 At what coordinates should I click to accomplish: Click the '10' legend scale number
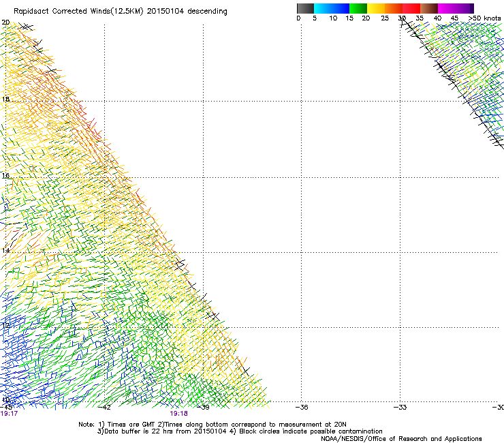tap(333, 18)
